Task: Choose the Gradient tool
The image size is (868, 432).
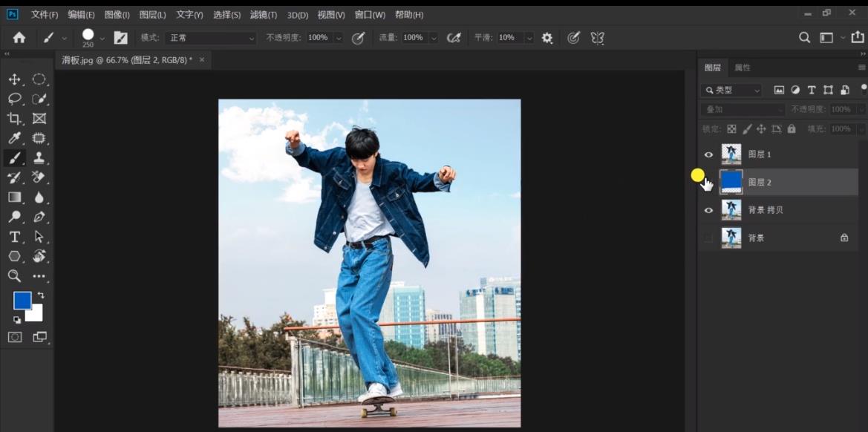Action: tap(14, 197)
